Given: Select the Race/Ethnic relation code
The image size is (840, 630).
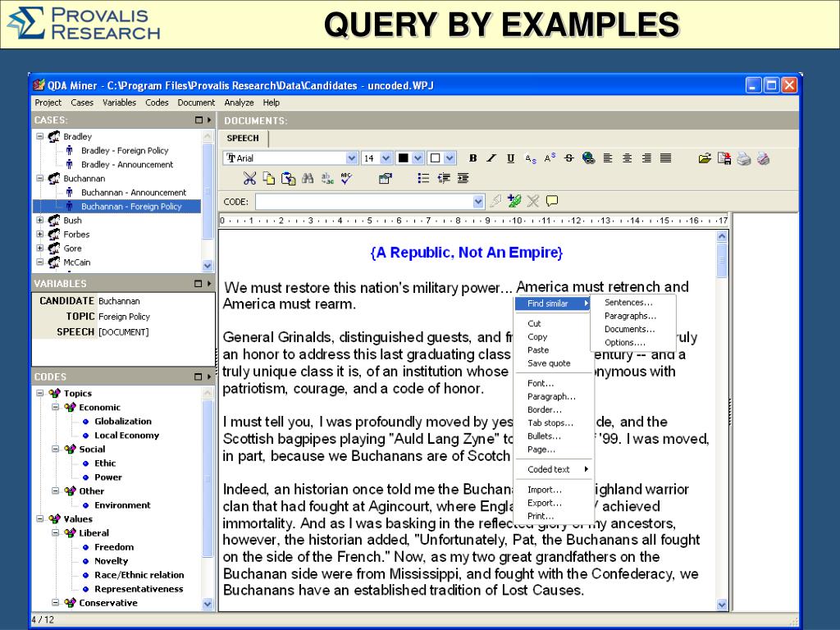Looking at the screenshot, I should [x=139, y=575].
